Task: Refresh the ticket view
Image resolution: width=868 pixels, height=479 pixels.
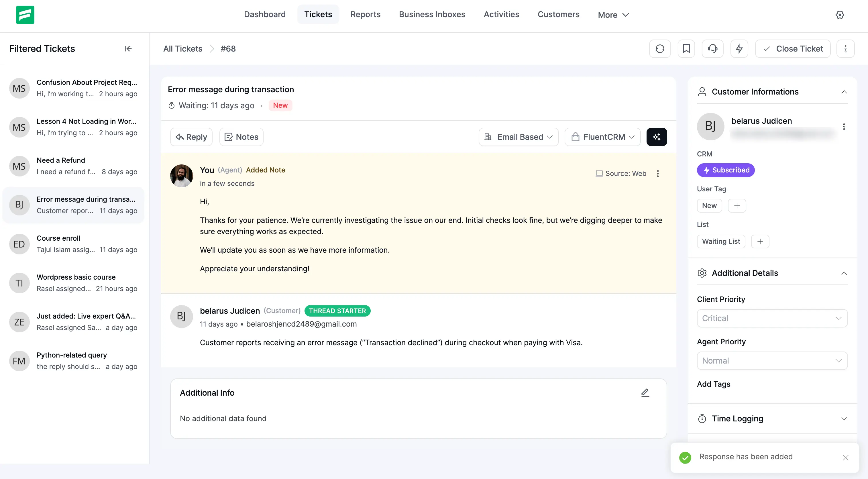Action: point(660,48)
